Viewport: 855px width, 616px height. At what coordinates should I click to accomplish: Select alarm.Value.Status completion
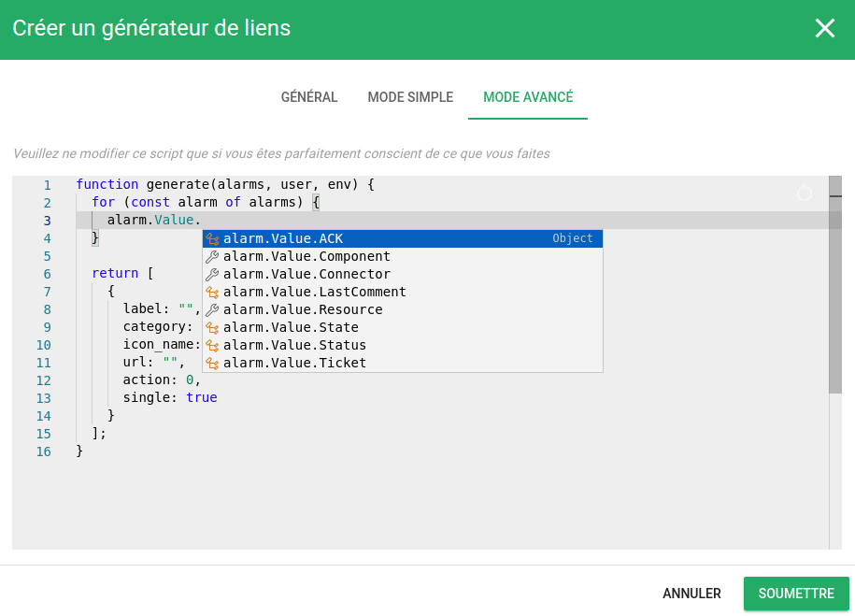click(x=403, y=345)
